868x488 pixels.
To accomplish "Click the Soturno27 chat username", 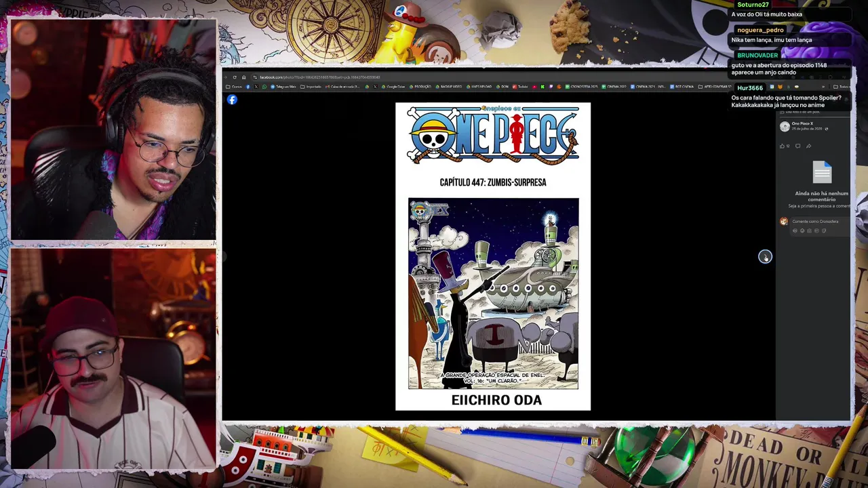I will click(x=753, y=5).
